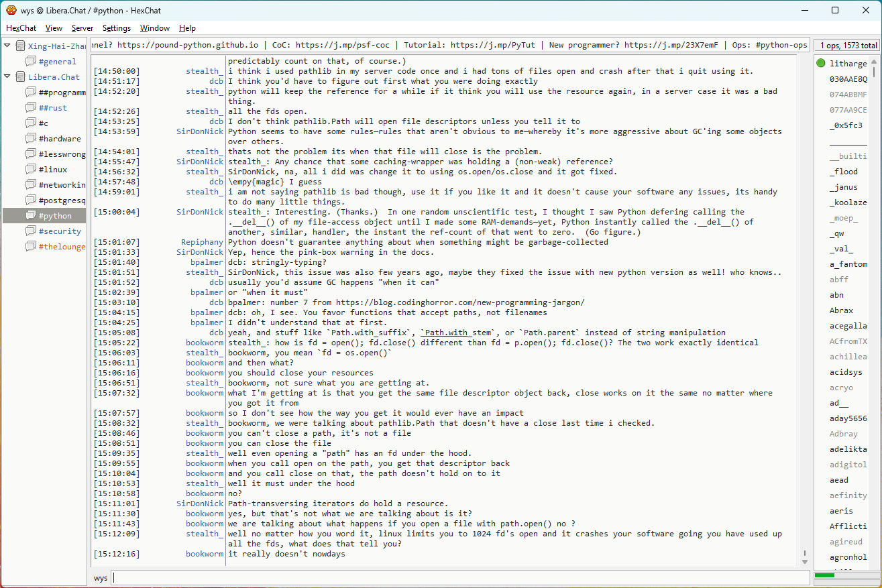The width and height of the screenshot is (882, 588).
Task: Click the ##programm channel icon
Action: 31,93
